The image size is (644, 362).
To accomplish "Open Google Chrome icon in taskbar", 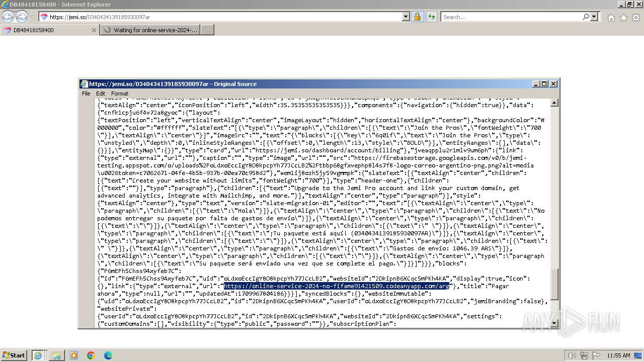I will (x=91, y=355).
